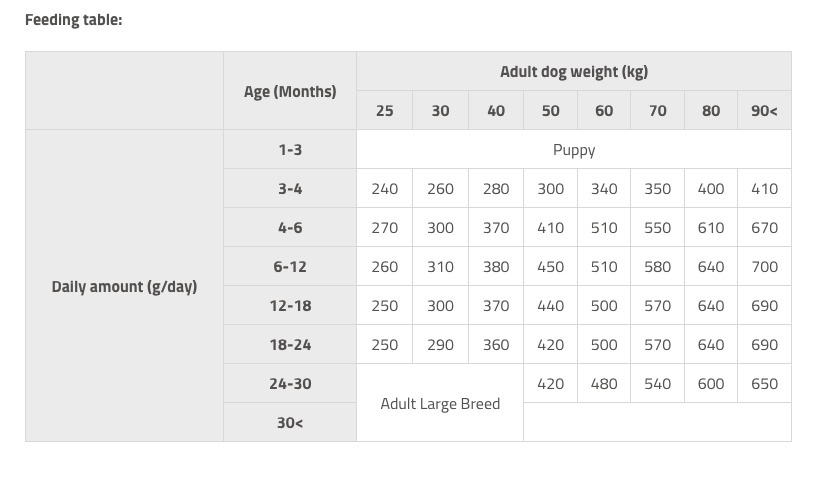Select the '30<' age row label
This screenshot has width=821, height=477.
pos(290,423)
